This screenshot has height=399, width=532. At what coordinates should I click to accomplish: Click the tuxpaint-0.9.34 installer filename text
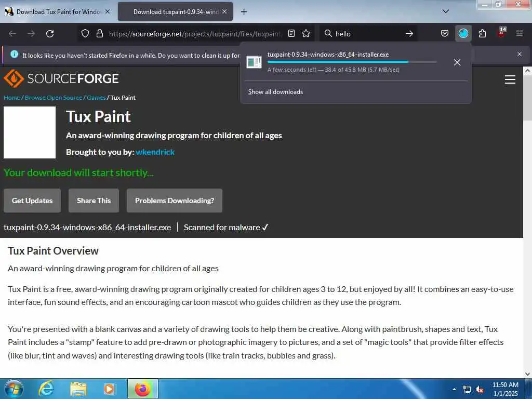(87, 228)
